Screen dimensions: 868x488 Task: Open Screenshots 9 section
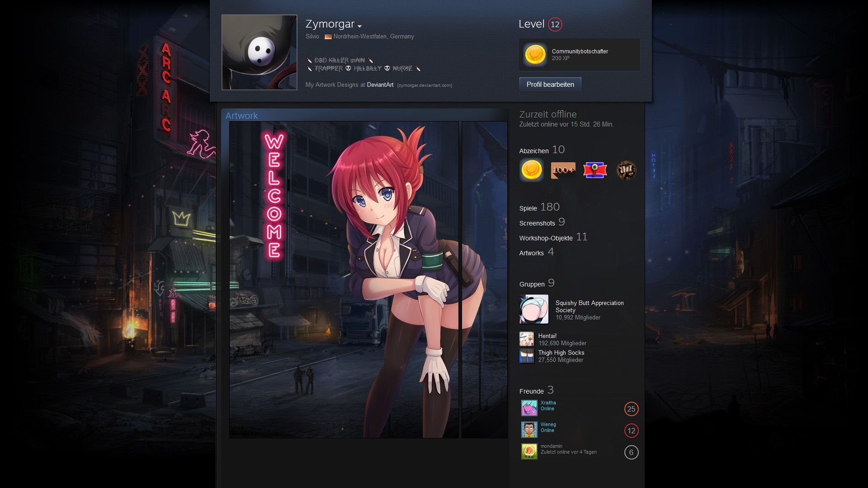tap(542, 222)
